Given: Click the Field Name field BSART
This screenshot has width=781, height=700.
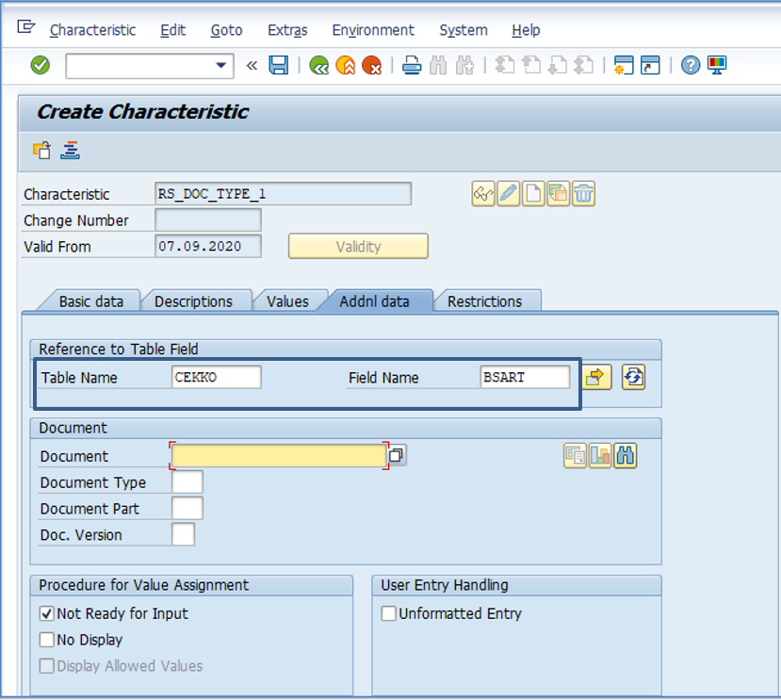Looking at the screenshot, I should pos(525,377).
